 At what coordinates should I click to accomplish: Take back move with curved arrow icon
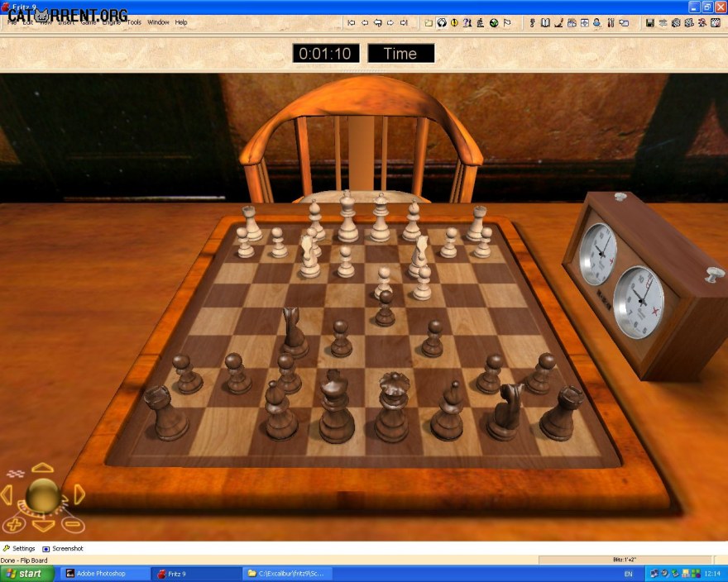pyautogui.click(x=378, y=22)
